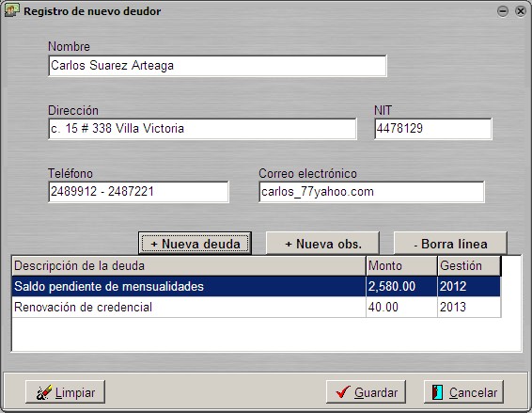The image size is (532, 413).
Task: Close the Registro de nuevo deudor window
Action: click(520, 11)
